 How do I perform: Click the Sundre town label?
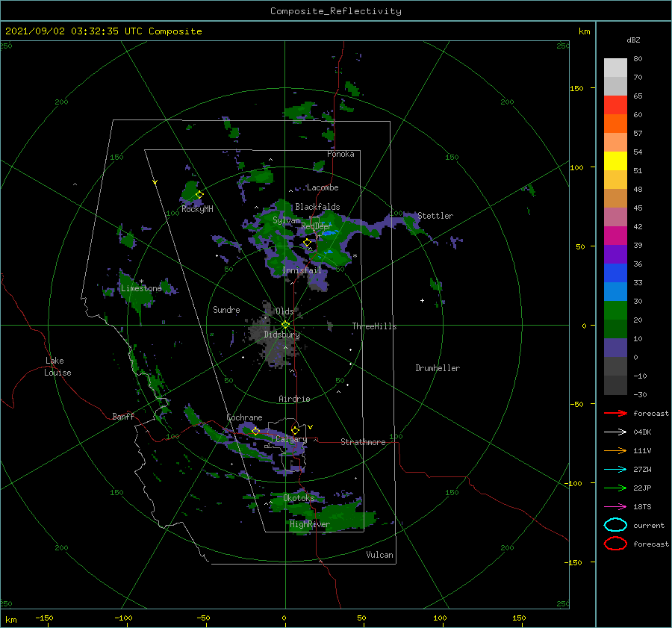point(226,309)
